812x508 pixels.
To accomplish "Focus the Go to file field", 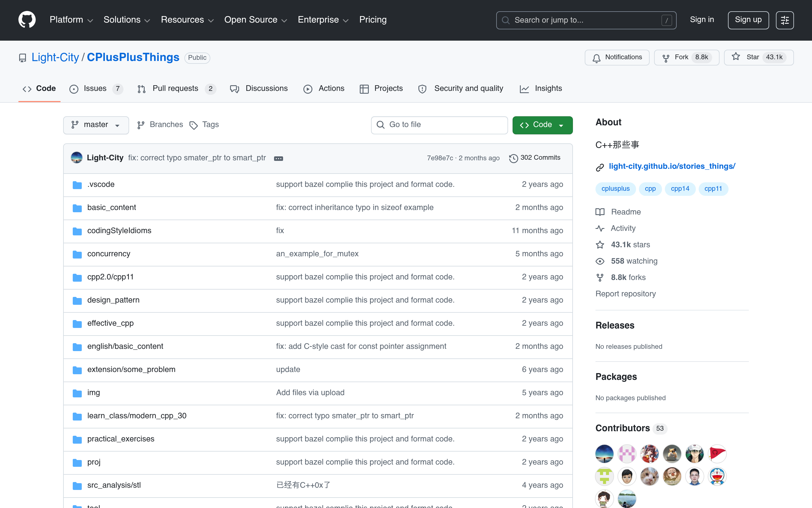I will point(439,125).
